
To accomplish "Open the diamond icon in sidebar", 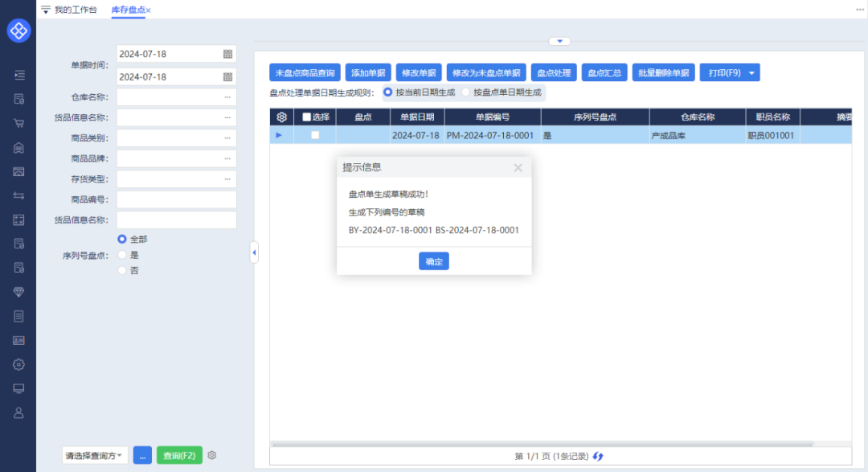I will pyautogui.click(x=18, y=291).
